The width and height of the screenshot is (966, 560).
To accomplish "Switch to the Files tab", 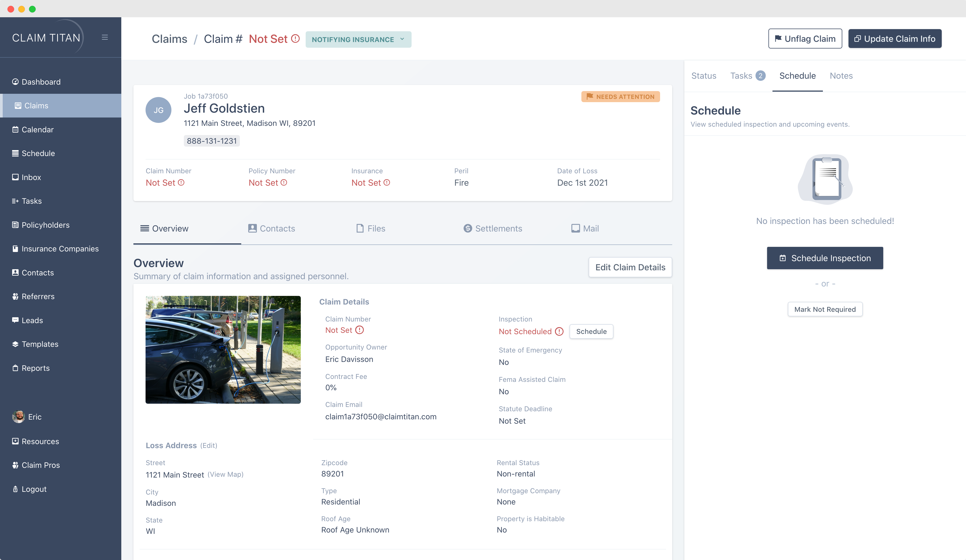I will pos(370,229).
